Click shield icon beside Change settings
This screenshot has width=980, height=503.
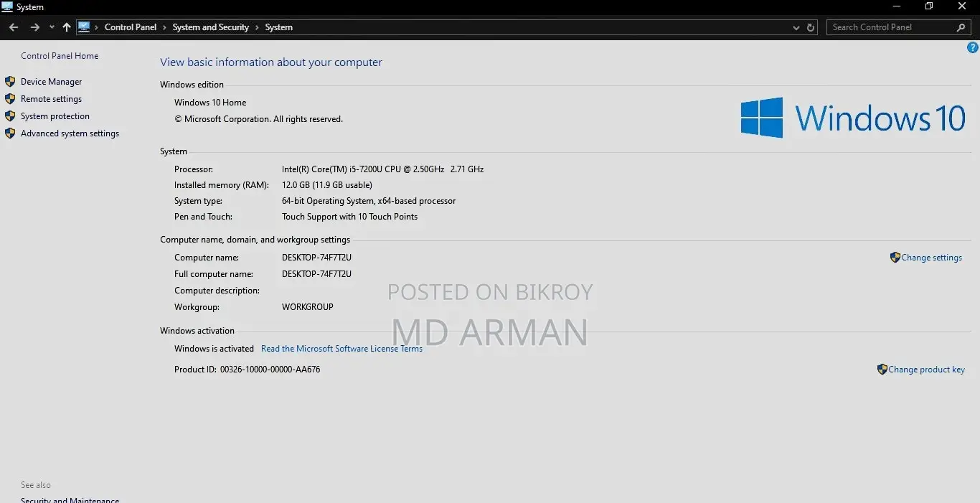tap(895, 257)
